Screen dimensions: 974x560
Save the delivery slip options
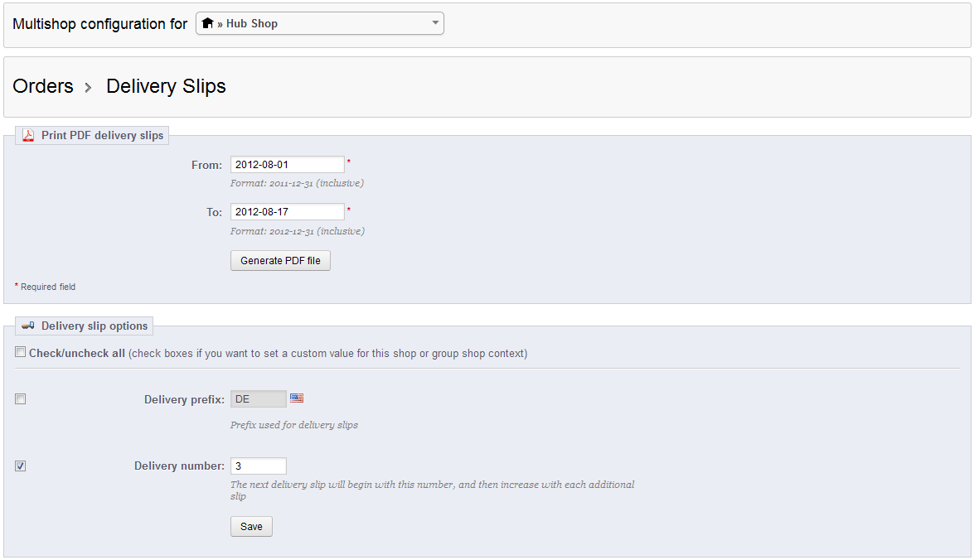pos(251,527)
